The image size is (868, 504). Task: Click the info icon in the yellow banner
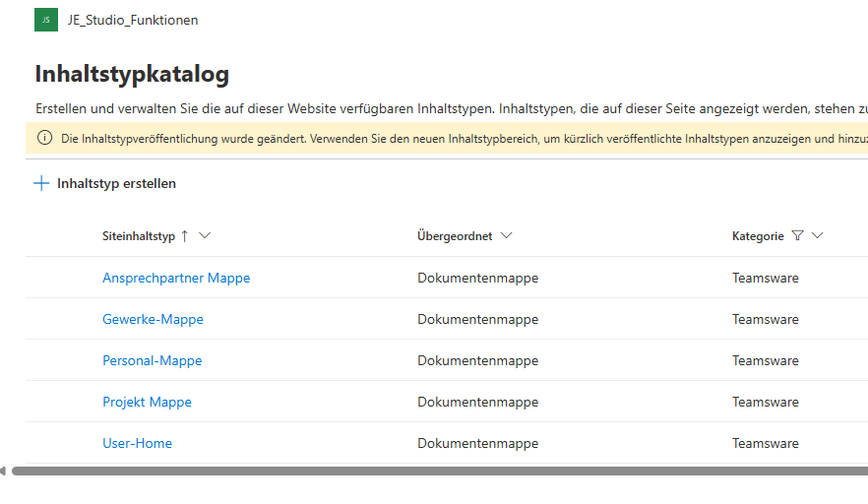click(x=45, y=139)
